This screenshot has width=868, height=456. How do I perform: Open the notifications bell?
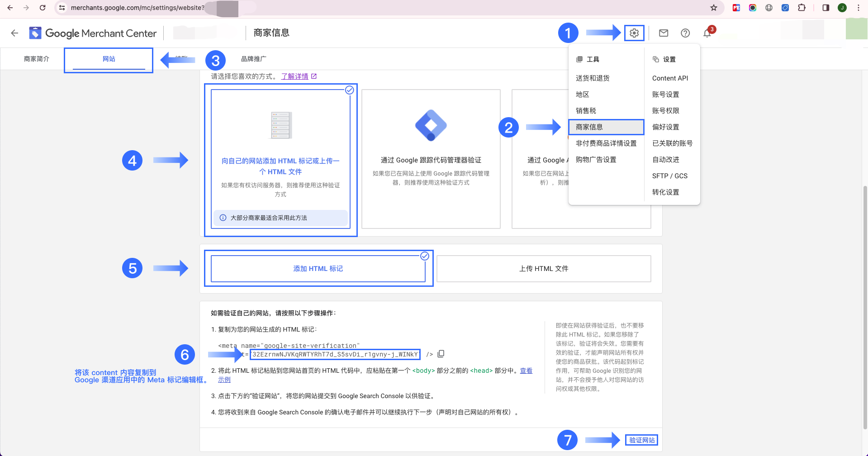tap(707, 33)
